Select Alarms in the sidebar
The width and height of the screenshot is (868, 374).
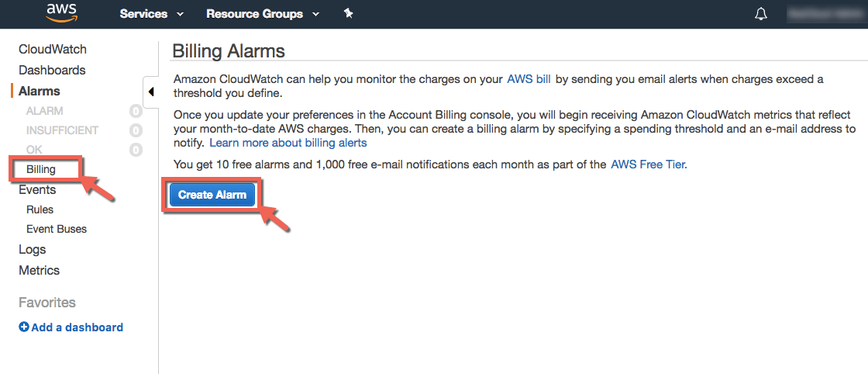click(x=40, y=92)
